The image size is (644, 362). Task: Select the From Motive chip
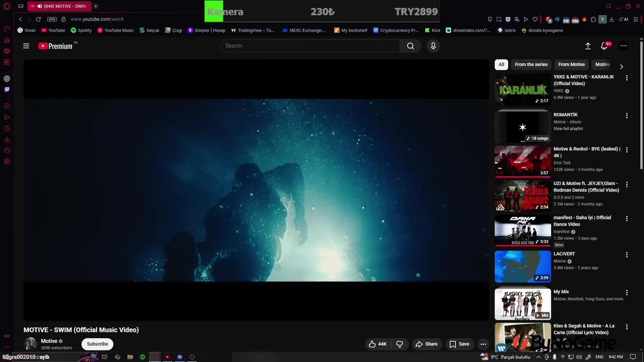(571, 64)
